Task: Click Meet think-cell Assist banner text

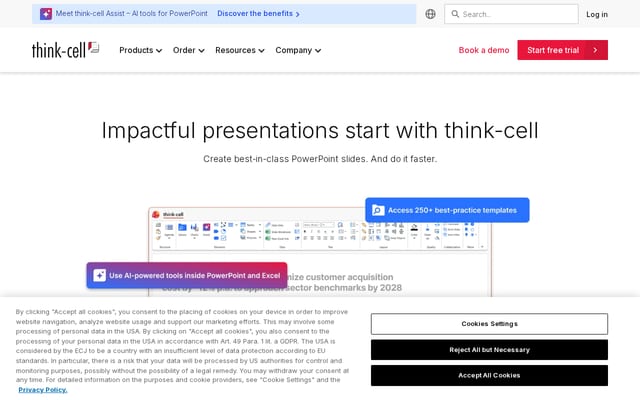Action: click(x=131, y=13)
